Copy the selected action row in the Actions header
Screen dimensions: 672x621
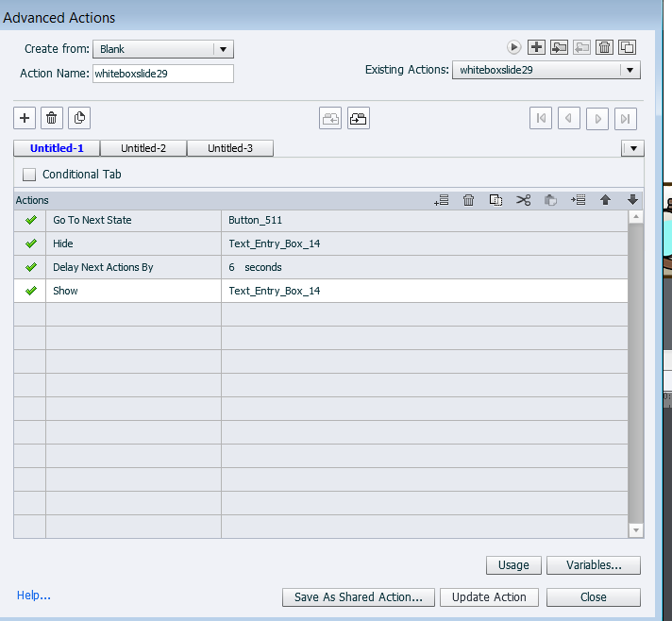(496, 200)
